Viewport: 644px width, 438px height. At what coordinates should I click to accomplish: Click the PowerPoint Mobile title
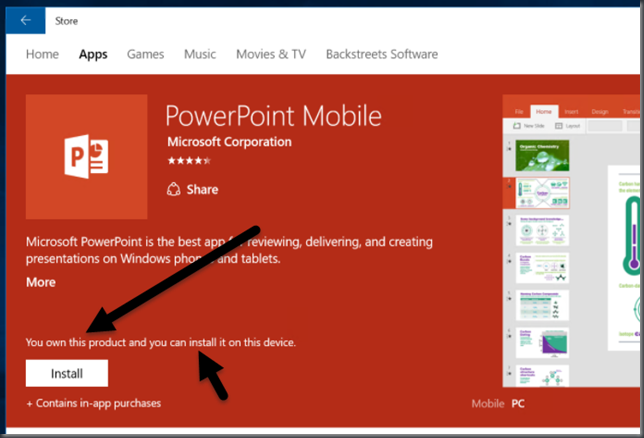(x=274, y=116)
